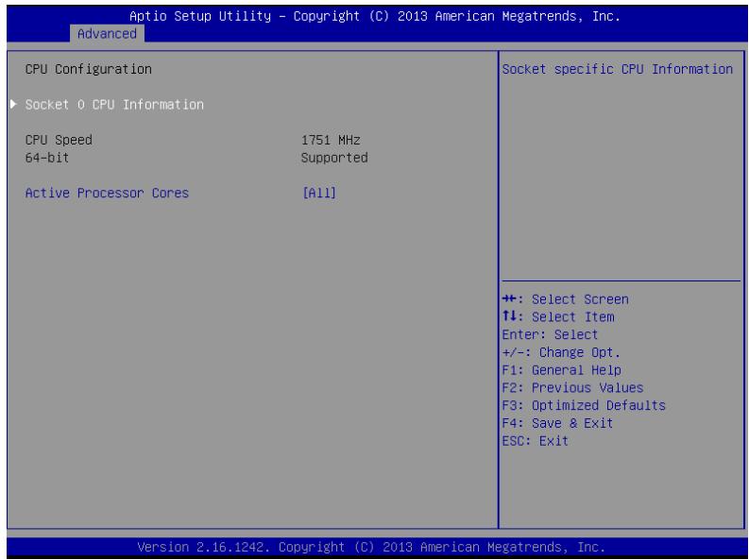Viewport: 749px width, 560px height.
Task: Click the CPU Configuration heading
Action: pos(89,69)
